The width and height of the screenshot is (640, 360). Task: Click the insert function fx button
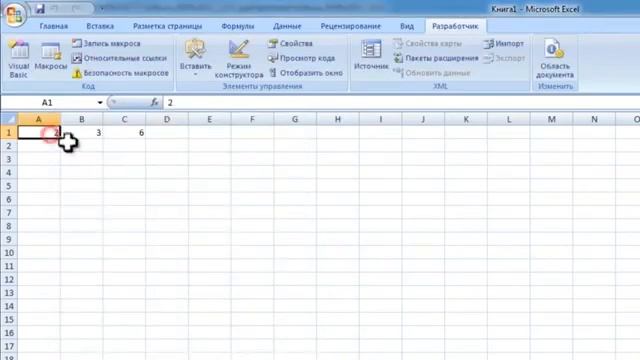click(x=154, y=102)
